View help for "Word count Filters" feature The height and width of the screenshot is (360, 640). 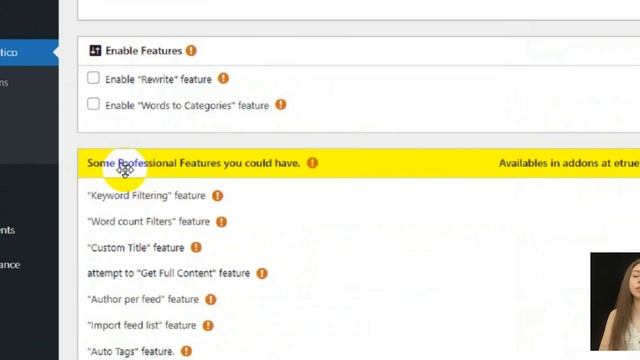pyautogui.click(x=221, y=222)
